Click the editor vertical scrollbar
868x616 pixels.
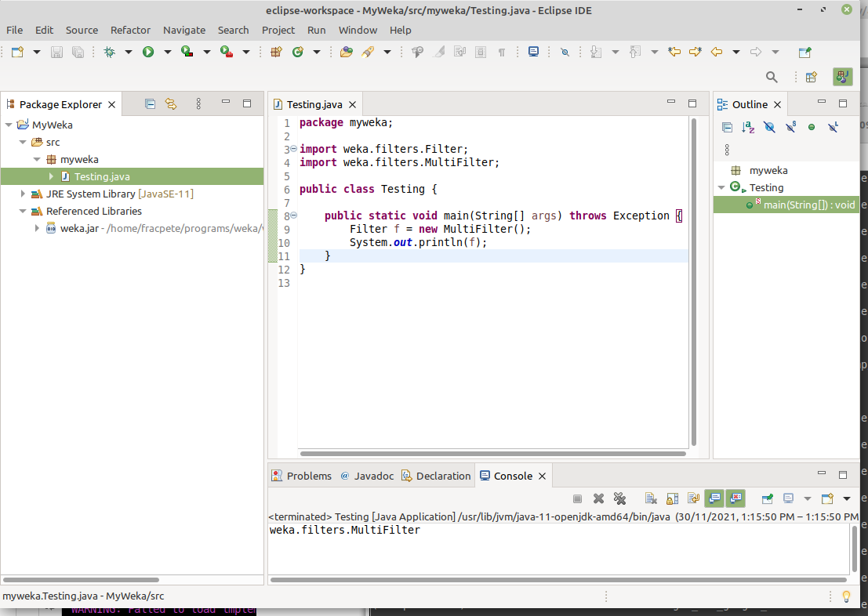[x=694, y=282]
